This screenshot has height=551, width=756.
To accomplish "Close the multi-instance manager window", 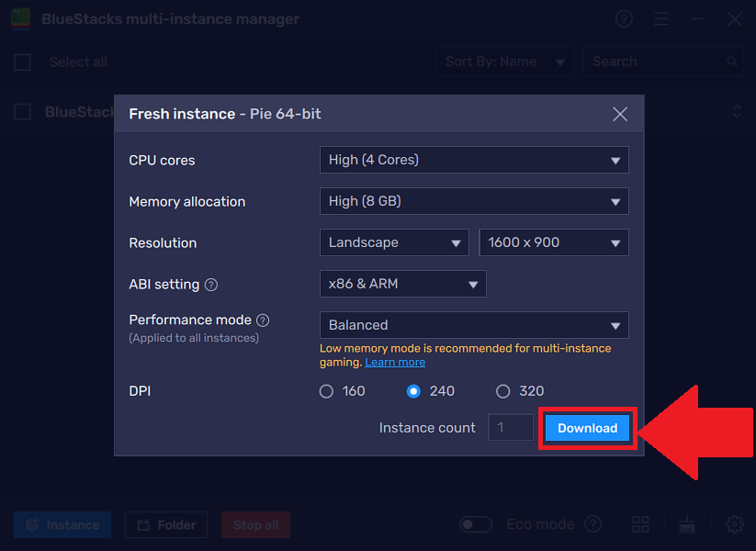I will tap(735, 19).
